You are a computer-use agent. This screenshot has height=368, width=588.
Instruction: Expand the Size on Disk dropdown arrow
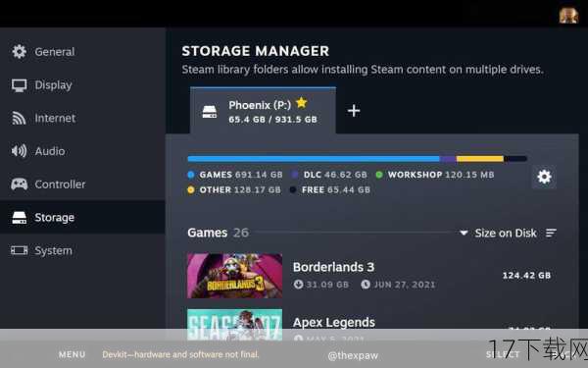point(464,234)
